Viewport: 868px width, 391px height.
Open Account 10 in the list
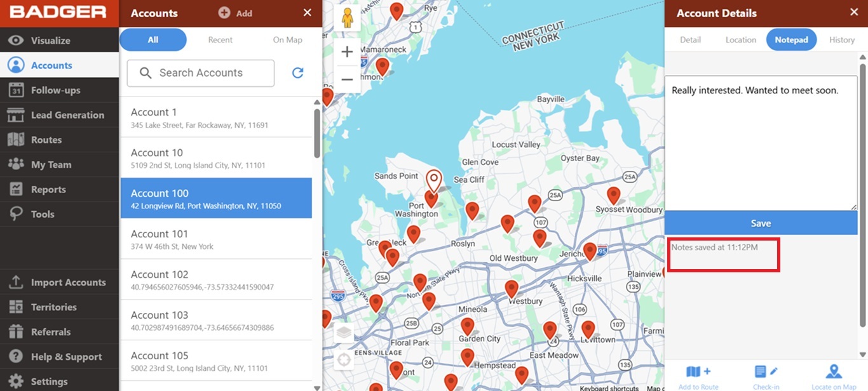(216, 158)
